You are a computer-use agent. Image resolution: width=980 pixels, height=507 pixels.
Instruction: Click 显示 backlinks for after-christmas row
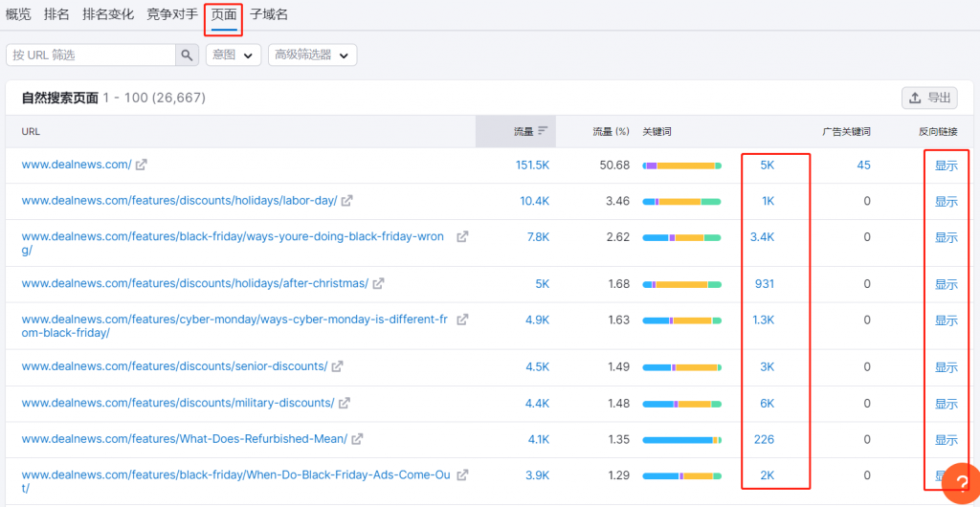[946, 284]
